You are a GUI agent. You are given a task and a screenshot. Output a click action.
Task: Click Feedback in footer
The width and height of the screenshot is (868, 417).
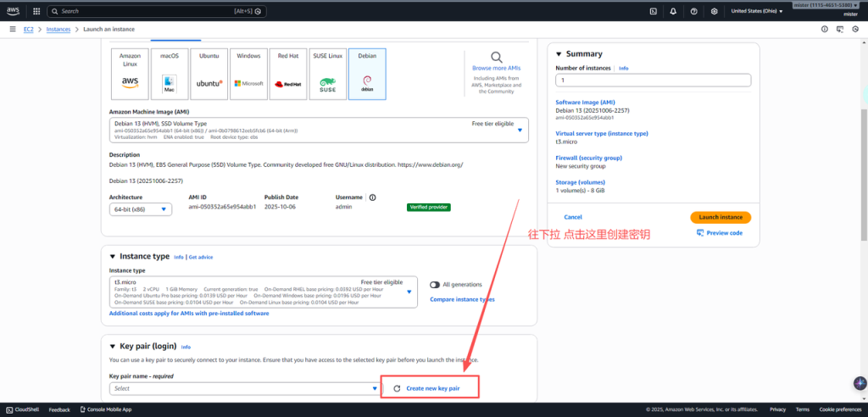tap(59, 410)
